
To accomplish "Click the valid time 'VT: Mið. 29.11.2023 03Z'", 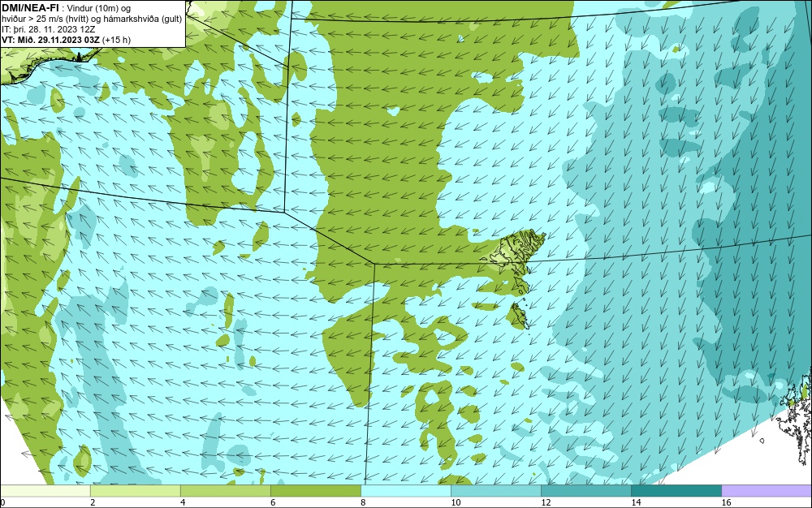I will click(x=50, y=40).
